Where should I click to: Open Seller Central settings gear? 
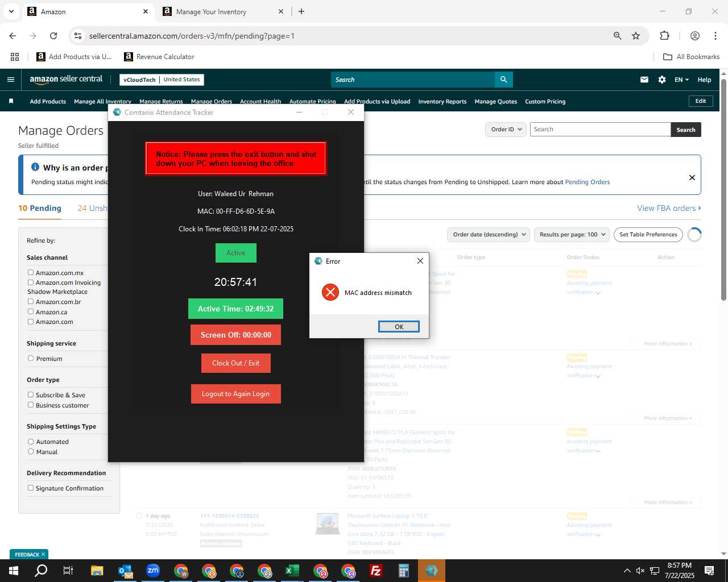662,80
